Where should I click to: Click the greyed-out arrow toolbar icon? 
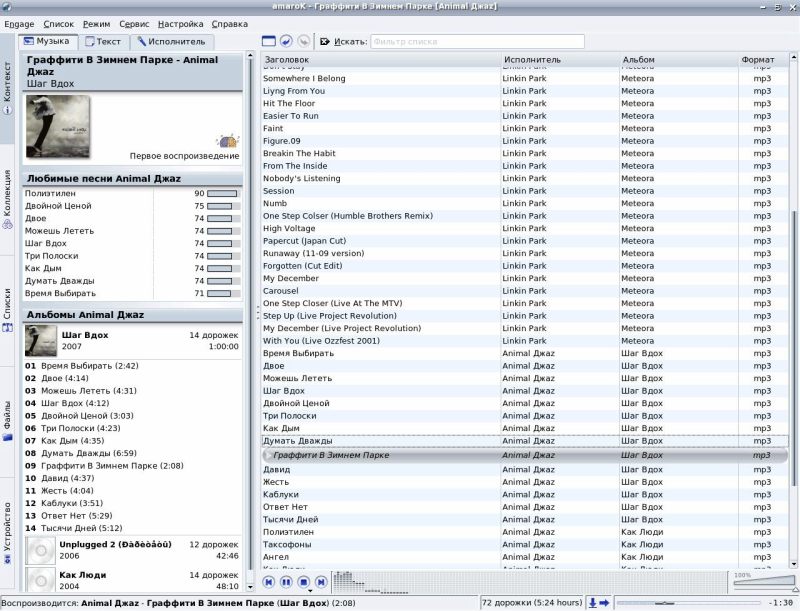pos(304,41)
